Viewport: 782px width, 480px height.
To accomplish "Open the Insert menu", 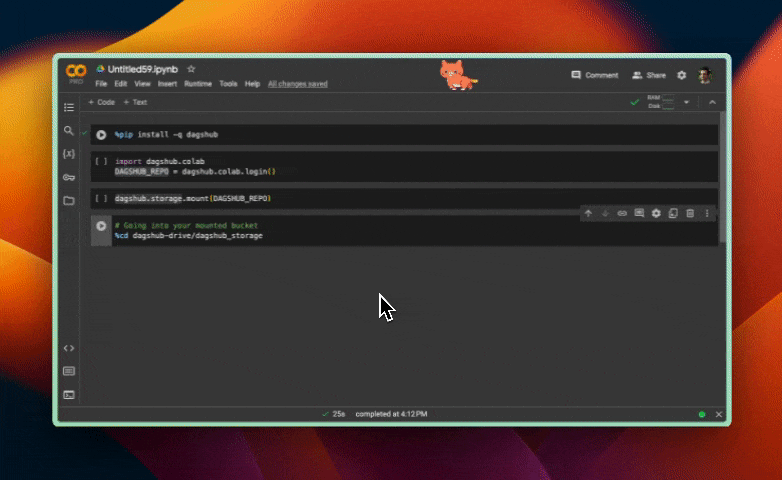I will coord(168,84).
